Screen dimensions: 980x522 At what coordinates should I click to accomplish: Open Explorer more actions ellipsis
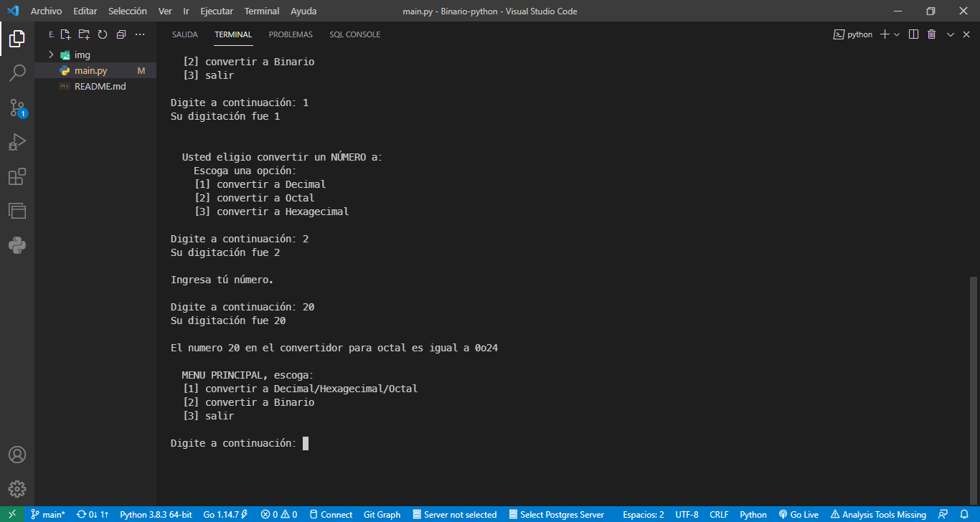(140, 34)
